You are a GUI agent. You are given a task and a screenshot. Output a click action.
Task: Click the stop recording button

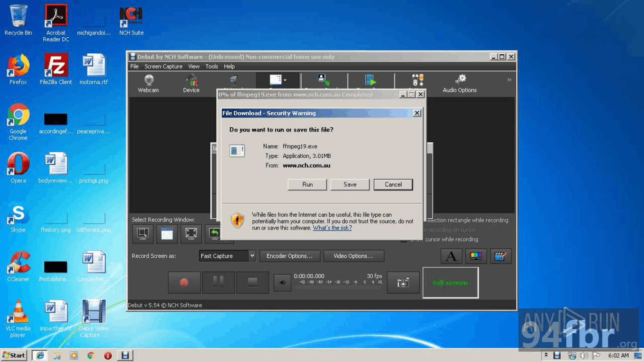tap(253, 282)
